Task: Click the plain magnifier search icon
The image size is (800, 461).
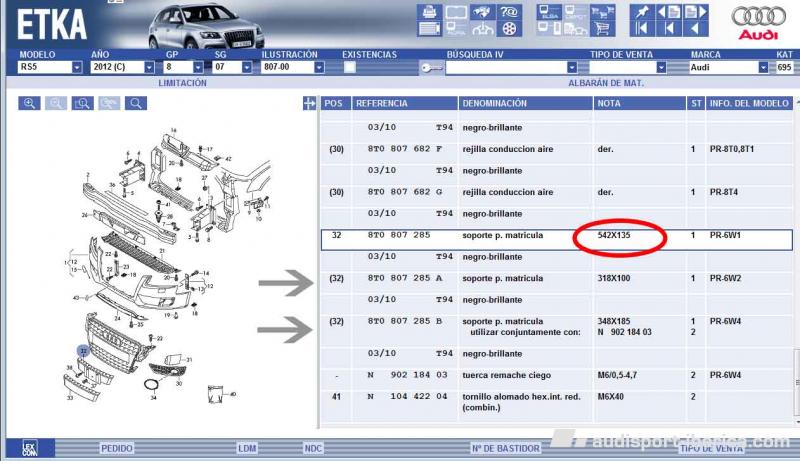Action: pos(136,104)
